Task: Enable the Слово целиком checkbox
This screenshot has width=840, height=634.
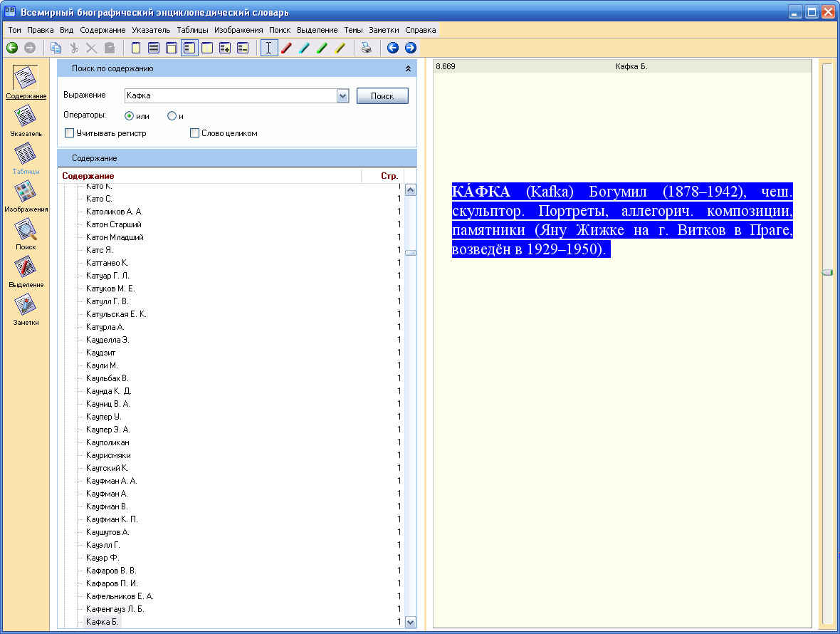Action: pos(195,133)
